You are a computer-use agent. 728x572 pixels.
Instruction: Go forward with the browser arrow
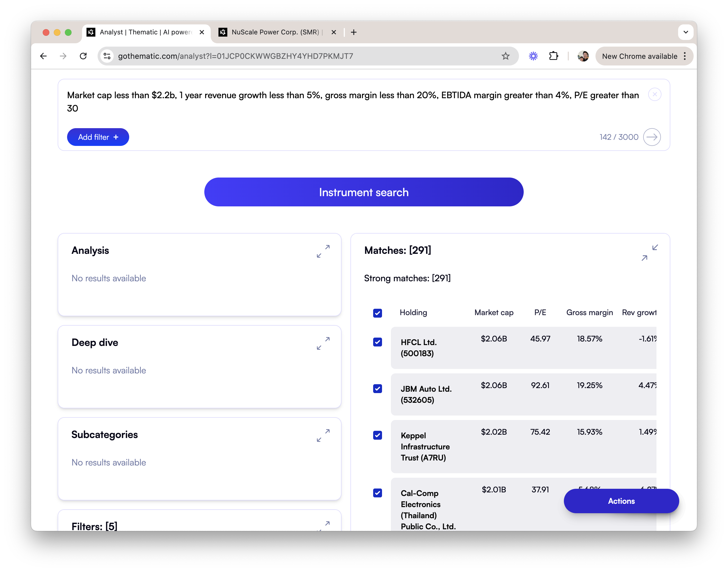pos(63,56)
